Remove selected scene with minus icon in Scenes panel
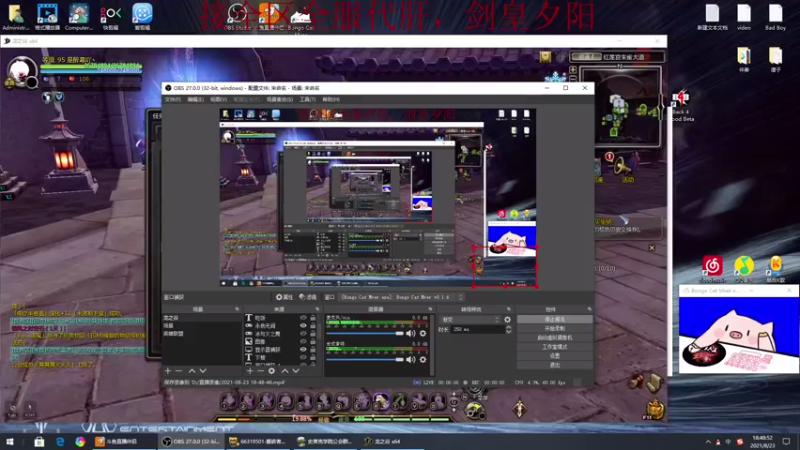 pyautogui.click(x=179, y=371)
